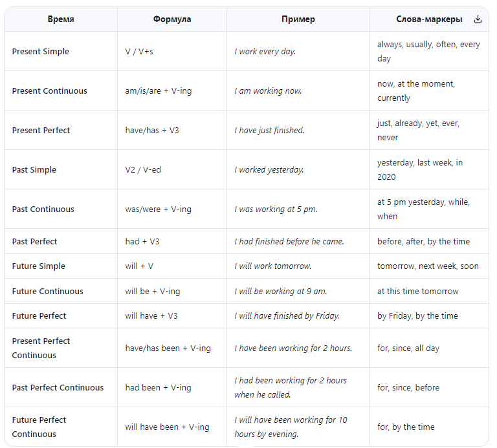Click the Past Continuous row label

[x=43, y=209]
